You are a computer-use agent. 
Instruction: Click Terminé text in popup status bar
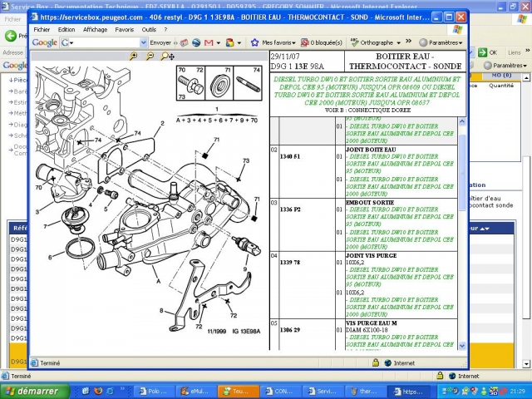click(x=50, y=363)
